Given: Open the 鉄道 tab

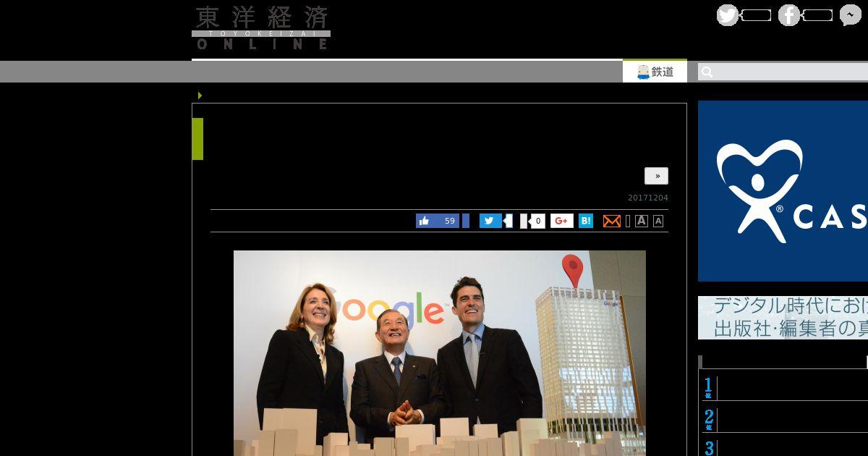Looking at the screenshot, I should click(655, 72).
